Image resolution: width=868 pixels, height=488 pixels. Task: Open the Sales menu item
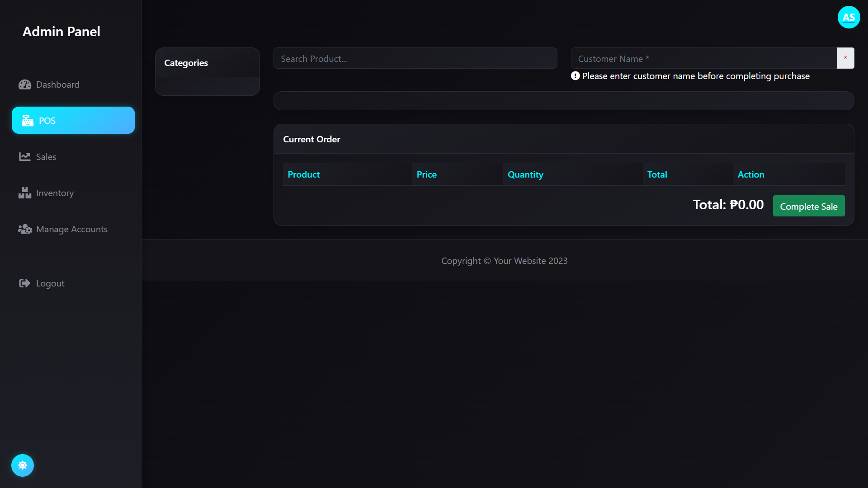[x=46, y=157]
